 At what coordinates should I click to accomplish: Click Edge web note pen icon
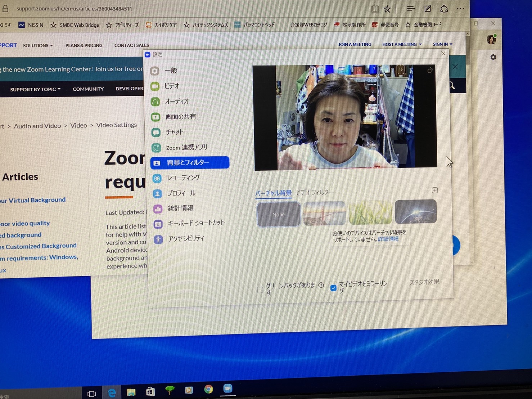point(428,9)
